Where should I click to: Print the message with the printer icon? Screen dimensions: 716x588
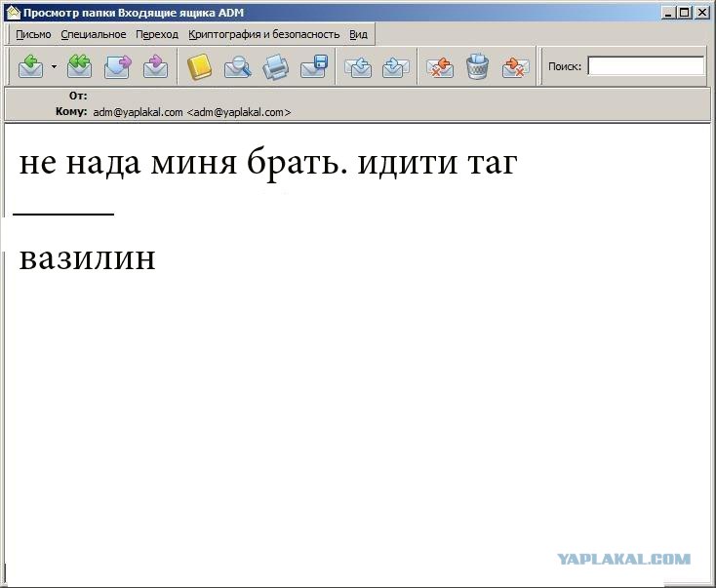tap(275, 66)
